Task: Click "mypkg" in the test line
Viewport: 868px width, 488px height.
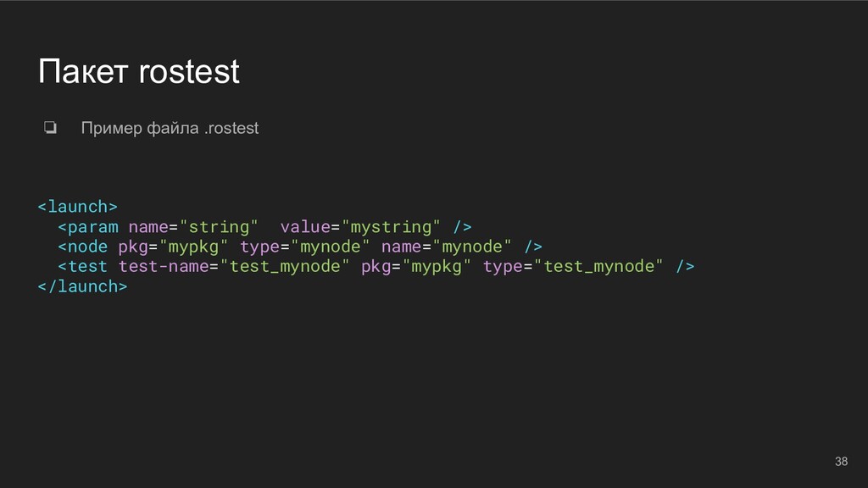Action: [437, 266]
